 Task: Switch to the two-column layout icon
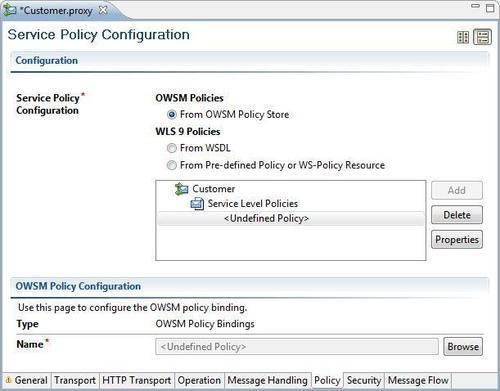(x=463, y=37)
